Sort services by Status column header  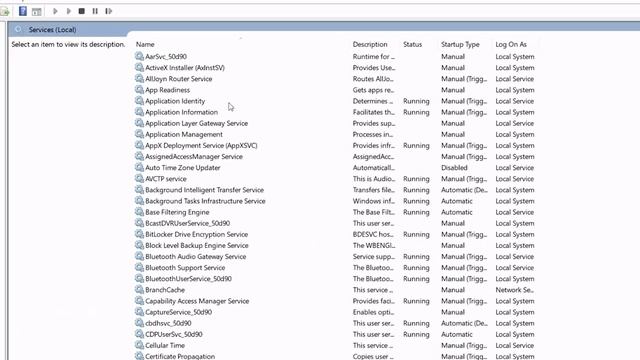[x=412, y=44]
